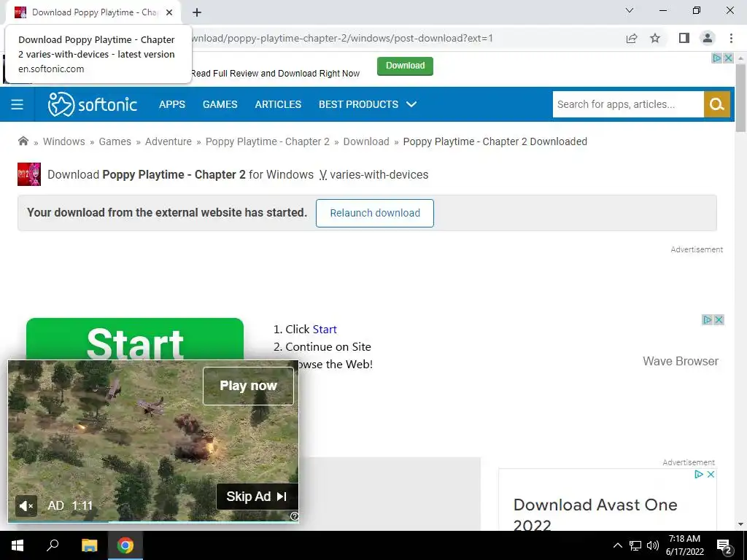Click the Chrome taskbar icon
The height and width of the screenshot is (560, 747).
click(125, 545)
